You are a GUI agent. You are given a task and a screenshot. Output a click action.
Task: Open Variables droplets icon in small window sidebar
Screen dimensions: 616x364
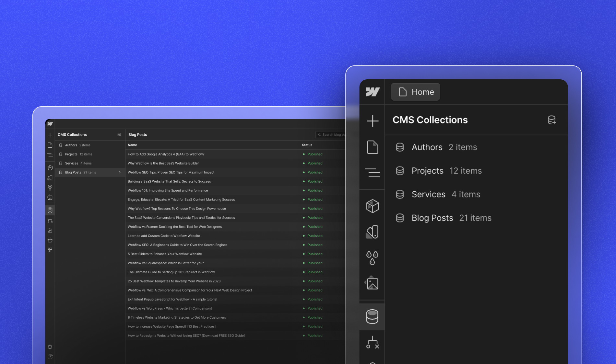tap(50, 188)
